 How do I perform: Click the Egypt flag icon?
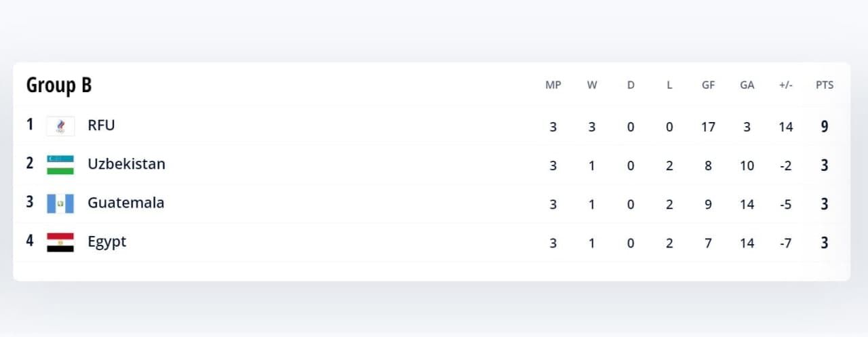pos(60,243)
